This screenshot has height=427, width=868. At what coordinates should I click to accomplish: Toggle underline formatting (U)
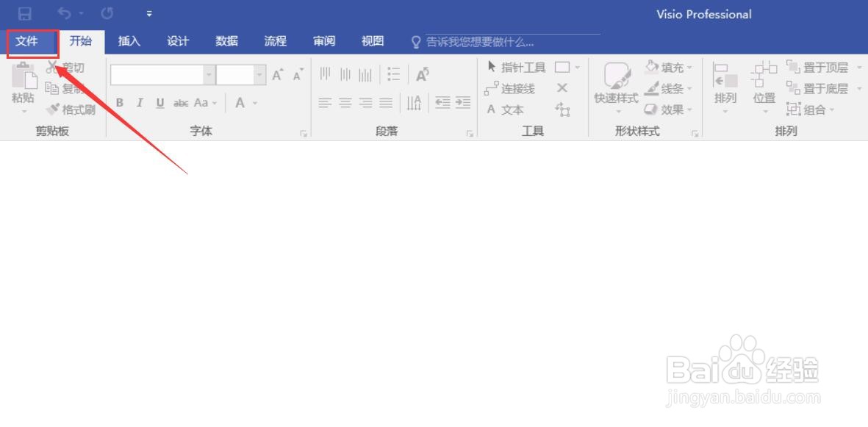tap(160, 103)
